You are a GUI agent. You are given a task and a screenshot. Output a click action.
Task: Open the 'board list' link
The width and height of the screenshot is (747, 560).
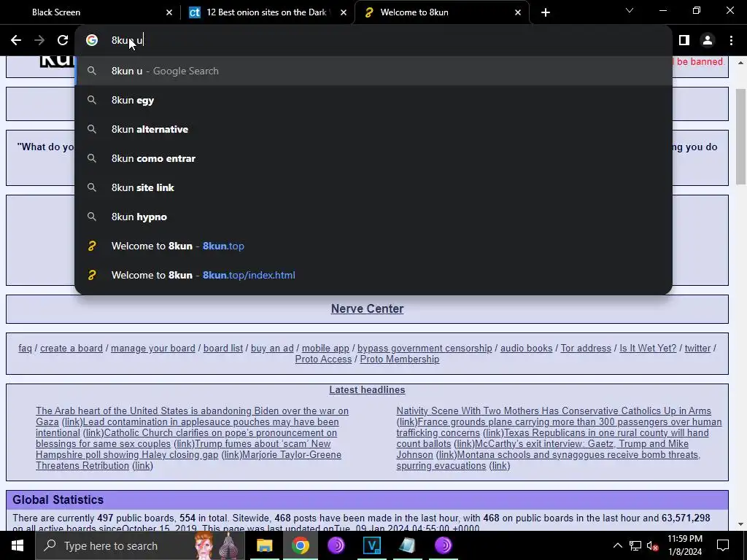tap(223, 348)
